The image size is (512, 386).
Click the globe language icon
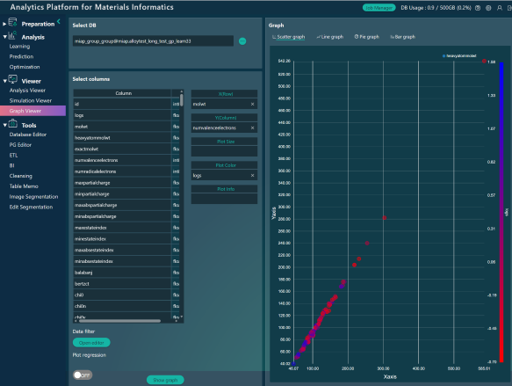[x=488, y=8]
